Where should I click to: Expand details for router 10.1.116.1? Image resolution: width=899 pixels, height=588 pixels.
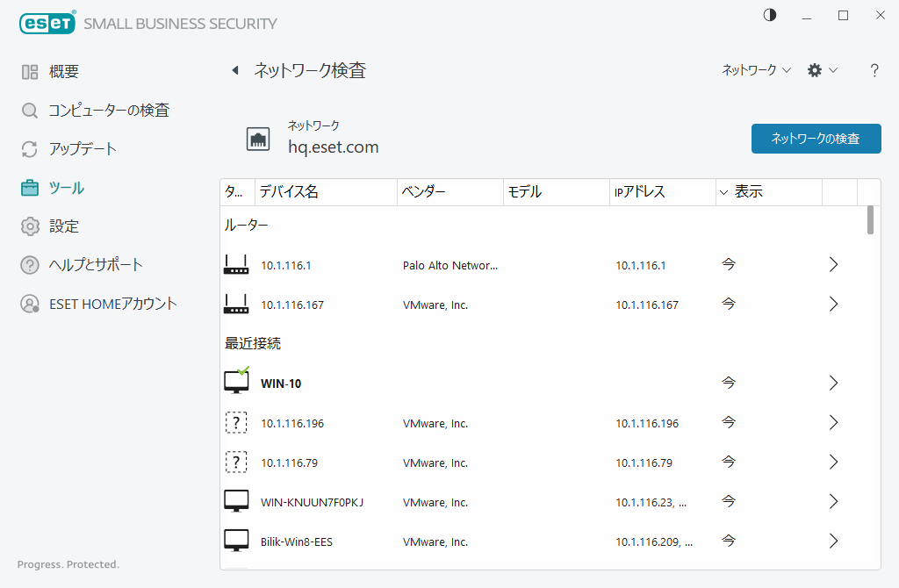pyautogui.click(x=832, y=264)
